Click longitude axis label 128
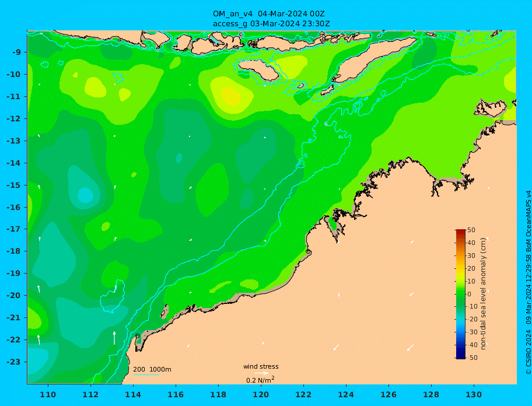Screen dimensions: 532x406 point(431,395)
